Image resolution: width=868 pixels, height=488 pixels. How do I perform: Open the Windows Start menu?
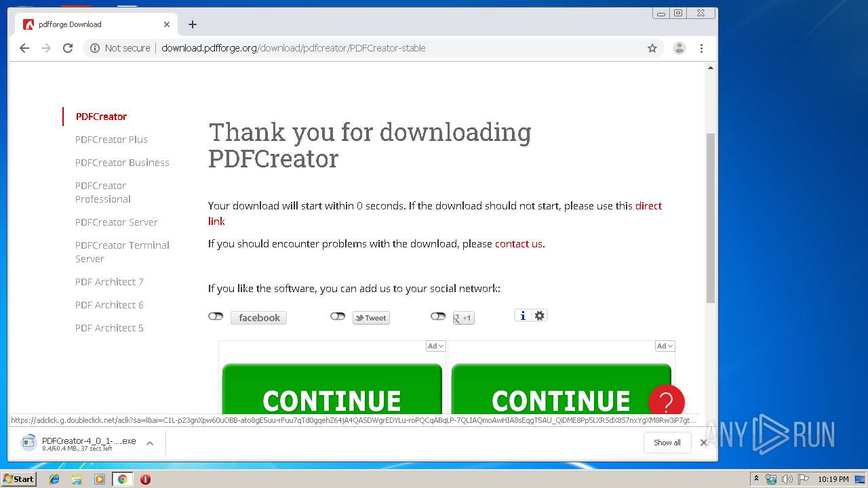click(x=19, y=479)
